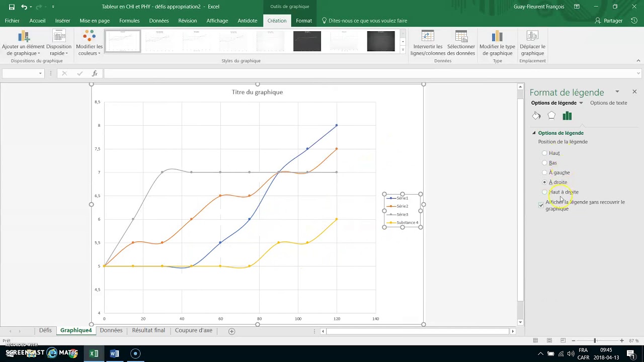Click Modifier le type de graphique
Viewport: 644px width, 362px height.
point(497,43)
